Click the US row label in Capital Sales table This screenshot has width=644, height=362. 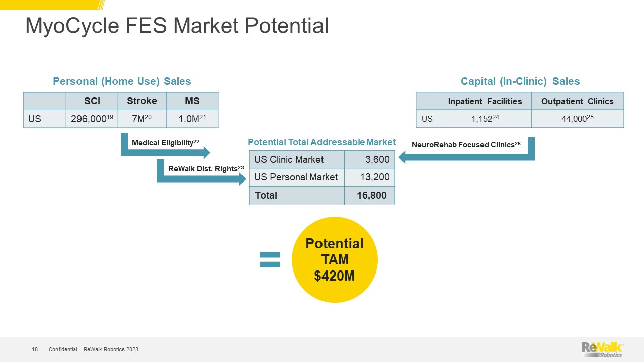click(428, 119)
